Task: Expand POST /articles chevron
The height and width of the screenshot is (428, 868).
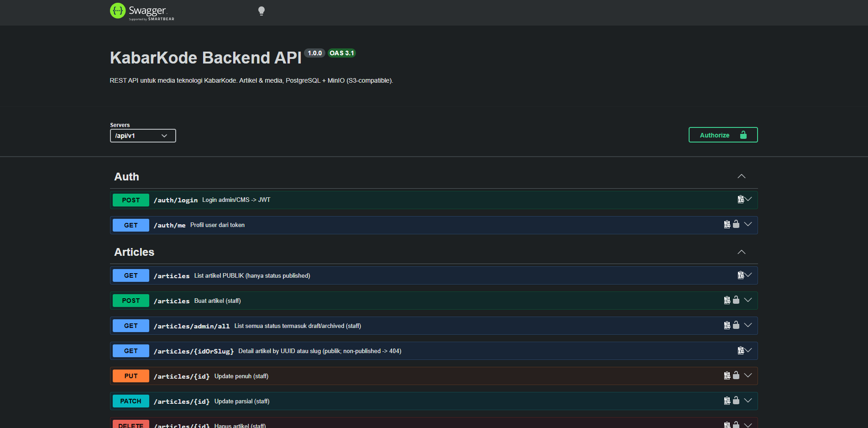Action: click(x=748, y=300)
